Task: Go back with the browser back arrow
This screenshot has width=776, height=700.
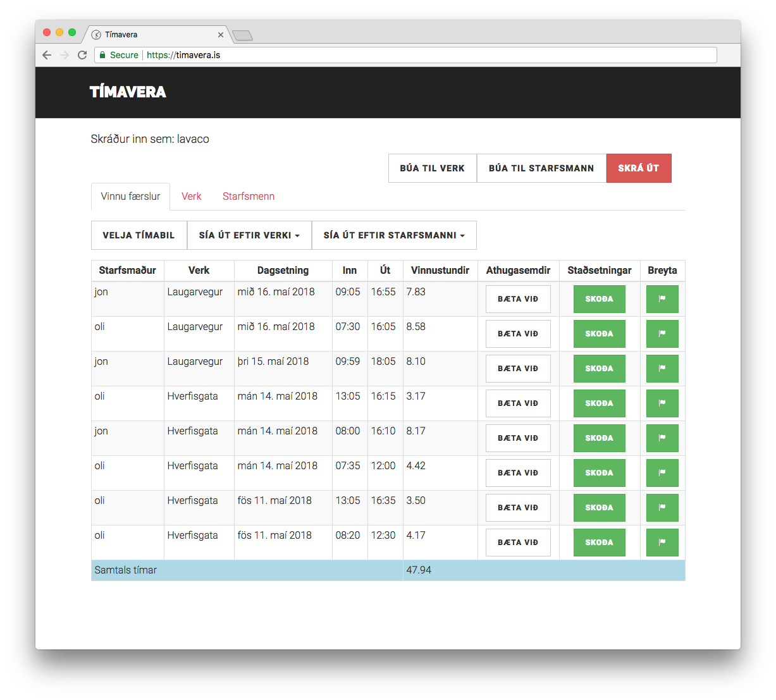Action: pos(47,55)
